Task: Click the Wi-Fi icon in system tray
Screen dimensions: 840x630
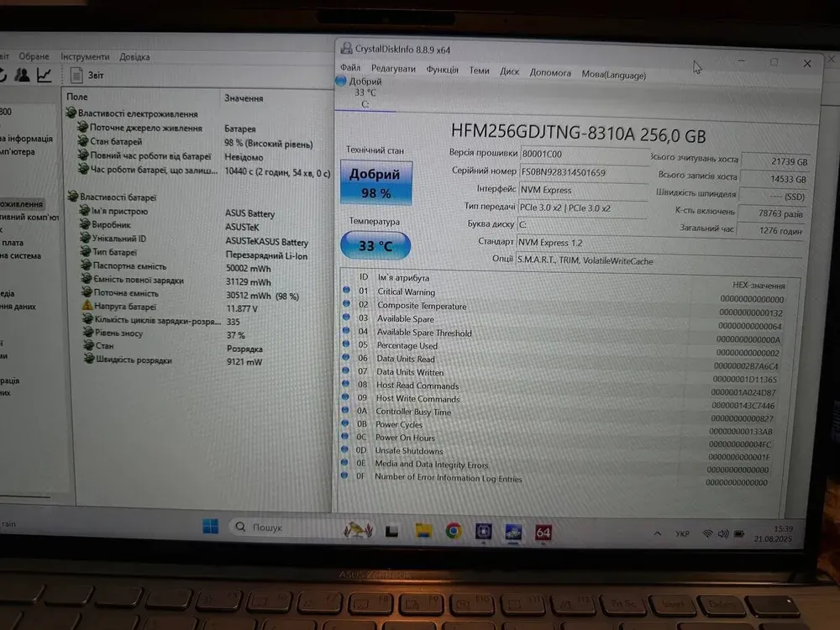Action: pyautogui.click(x=708, y=534)
